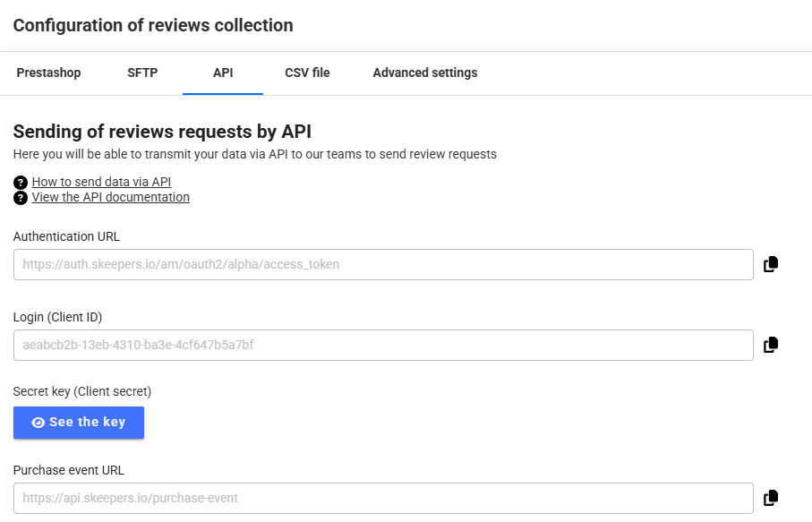The image size is (812, 522).
Task: Open the Advanced settings tab
Action: [424, 73]
